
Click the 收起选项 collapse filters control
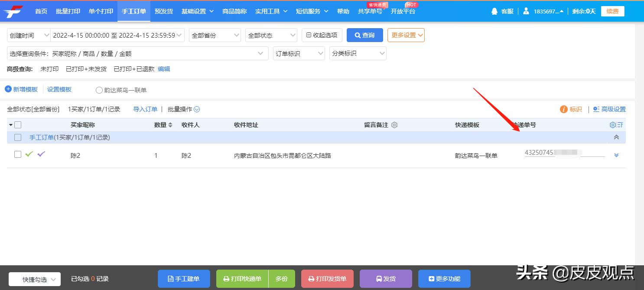(322, 35)
